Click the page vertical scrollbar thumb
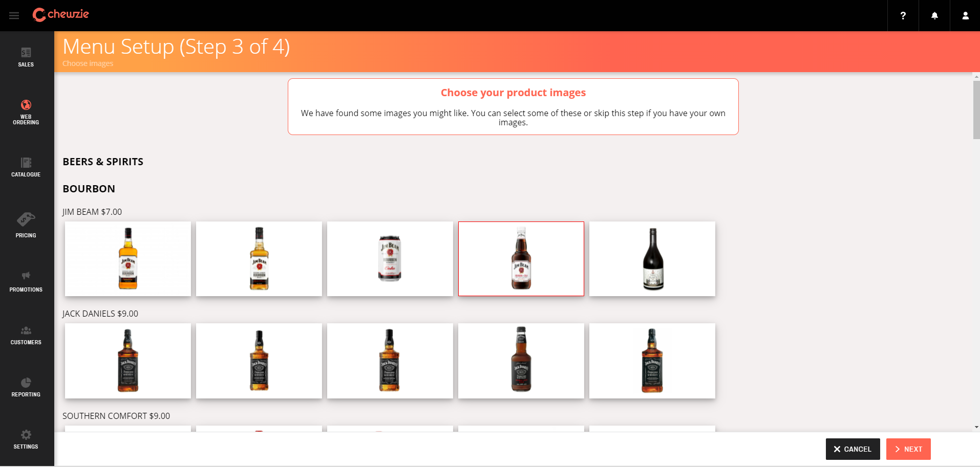Viewport: 980px width, 467px height. (x=976, y=109)
